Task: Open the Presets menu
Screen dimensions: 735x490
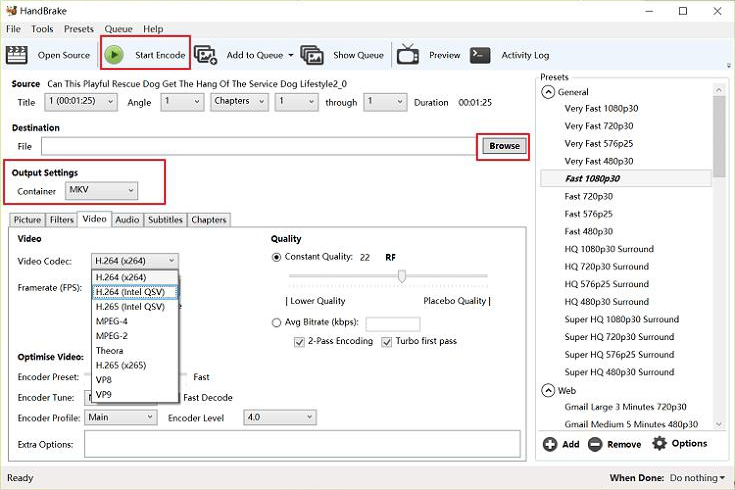Action: point(78,29)
